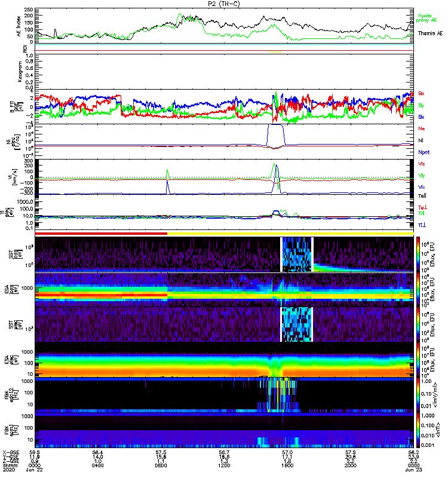Click the 0400 time tick label

coord(97,465)
